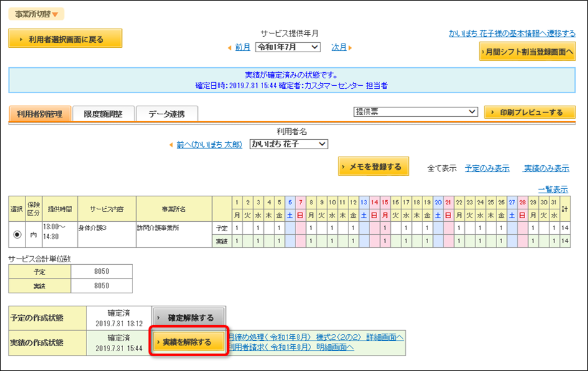The height and width of the screenshot is (371, 588).
Task: Click the orange arrow icon left of 前月
Action: click(230, 48)
